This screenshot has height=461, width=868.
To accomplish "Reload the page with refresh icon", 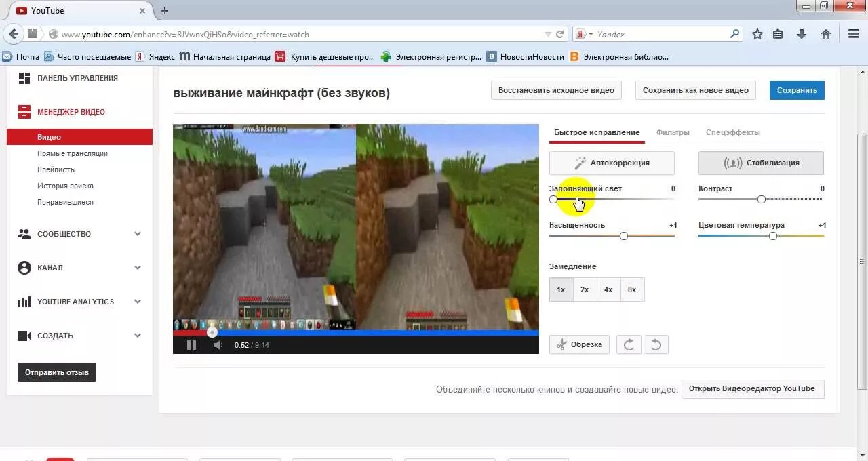I will (x=559, y=34).
